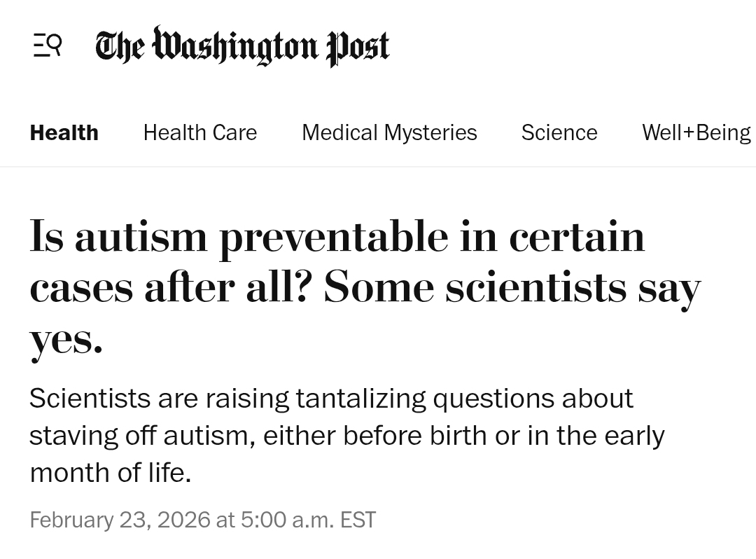The width and height of the screenshot is (756, 559).
Task: Click the "February 23, 2026" publication date
Action: [x=120, y=520]
